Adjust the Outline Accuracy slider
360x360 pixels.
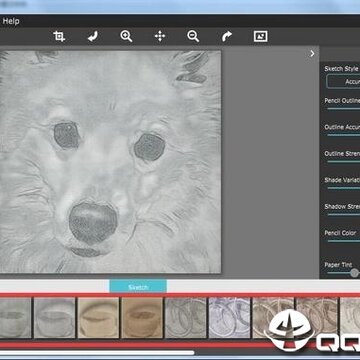[x=343, y=135]
